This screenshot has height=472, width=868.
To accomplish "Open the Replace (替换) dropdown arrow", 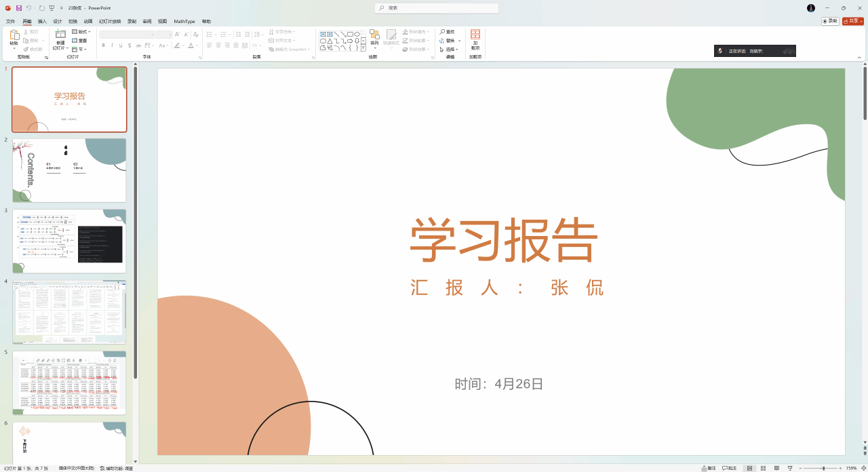I will pyautogui.click(x=460, y=41).
